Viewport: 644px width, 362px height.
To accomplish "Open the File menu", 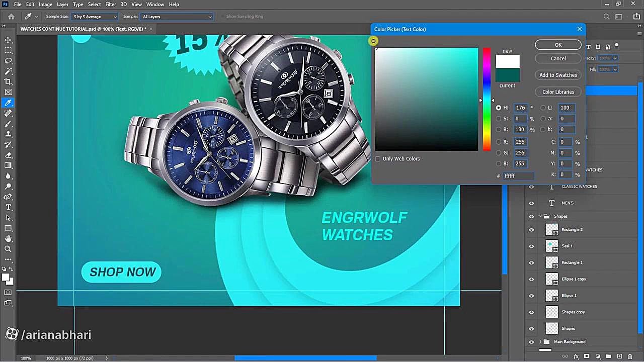I will tap(18, 5).
